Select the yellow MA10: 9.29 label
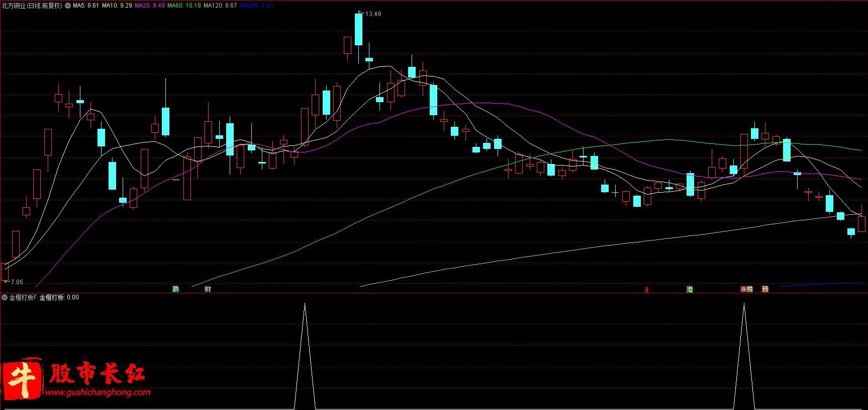The height and width of the screenshot is (410, 868). [x=117, y=6]
